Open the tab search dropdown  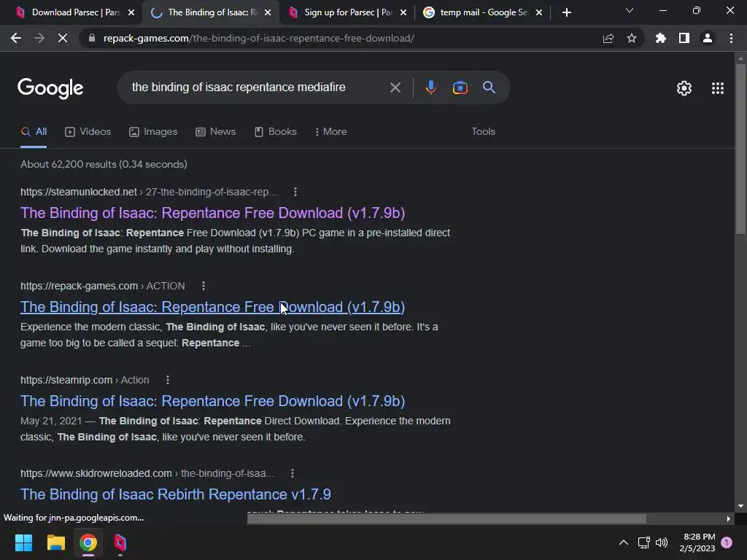[x=630, y=10]
